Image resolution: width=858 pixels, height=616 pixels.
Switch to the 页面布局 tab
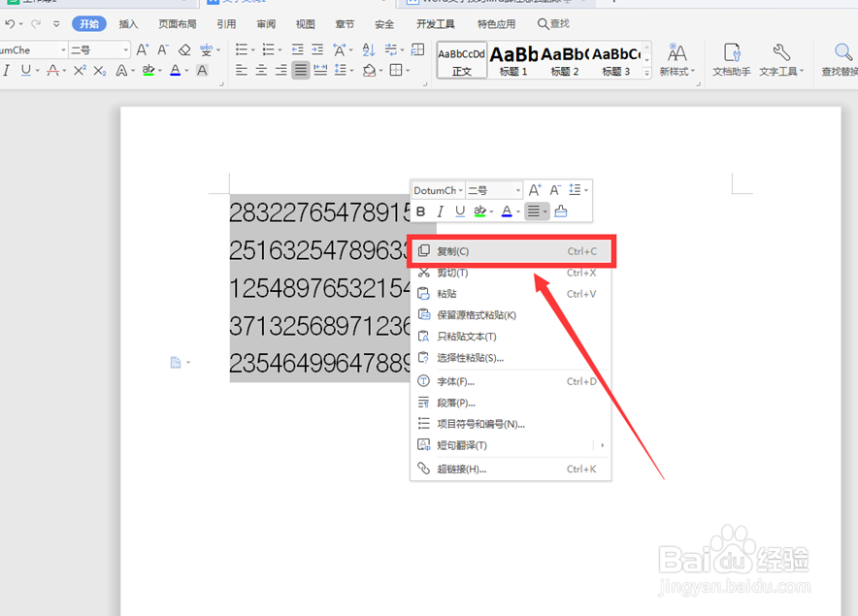click(x=178, y=24)
